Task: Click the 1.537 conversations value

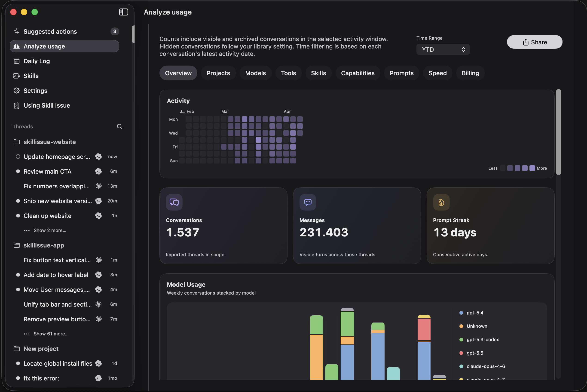Action: (x=183, y=232)
